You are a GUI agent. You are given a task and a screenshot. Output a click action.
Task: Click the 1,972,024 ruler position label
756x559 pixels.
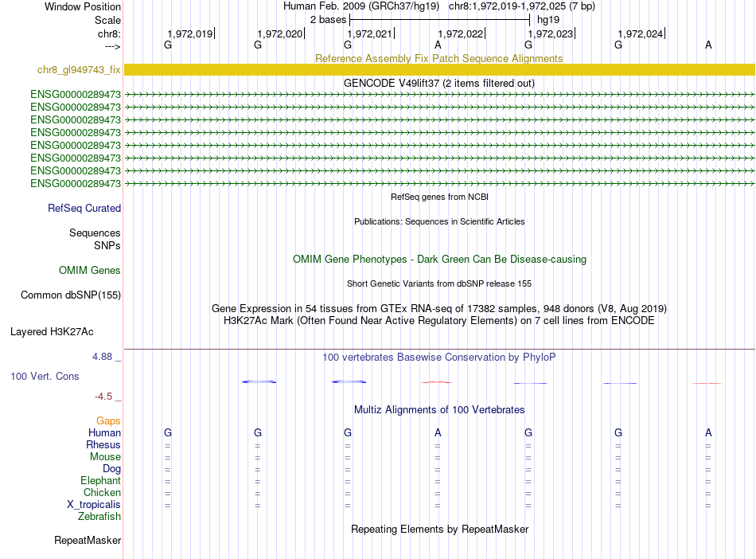click(x=641, y=33)
